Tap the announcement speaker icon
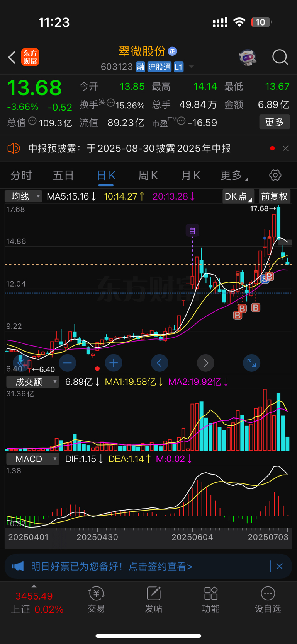 tap(14, 148)
